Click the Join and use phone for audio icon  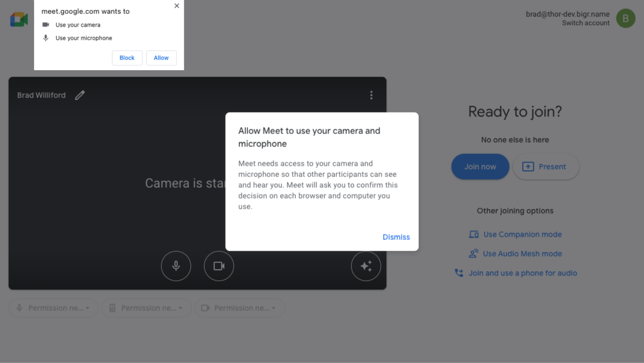(459, 273)
